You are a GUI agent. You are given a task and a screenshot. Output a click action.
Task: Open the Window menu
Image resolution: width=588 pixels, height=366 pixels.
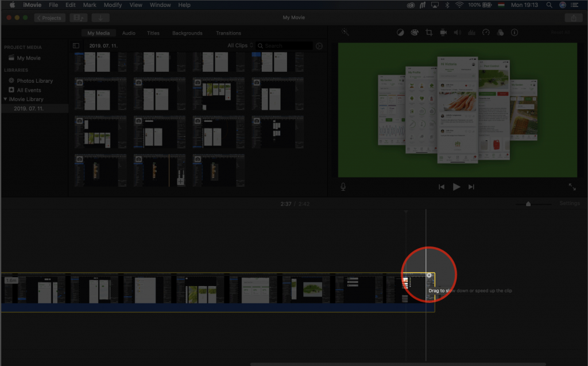click(160, 5)
